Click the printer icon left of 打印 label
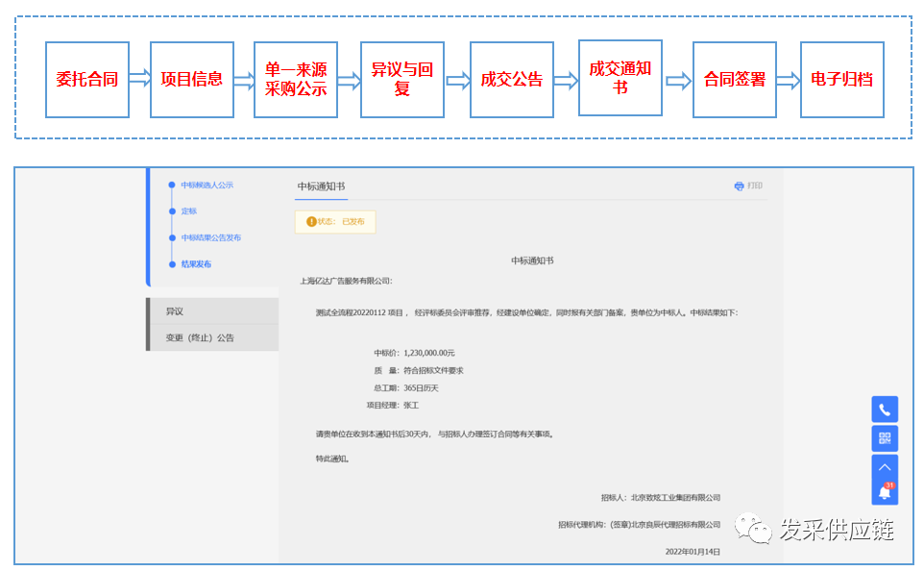Viewport: 924px width, 571px height. pyautogui.click(x=738, y=186)
